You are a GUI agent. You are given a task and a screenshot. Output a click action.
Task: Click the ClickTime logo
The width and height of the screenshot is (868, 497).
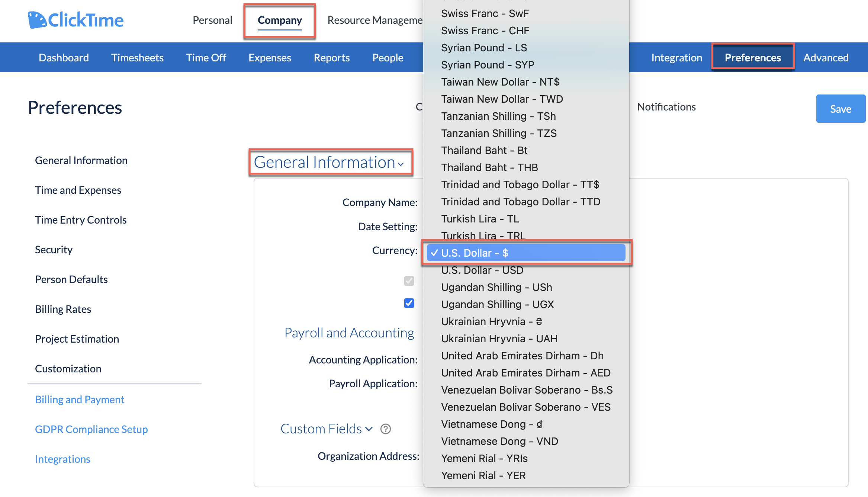(x=75, y=20)
